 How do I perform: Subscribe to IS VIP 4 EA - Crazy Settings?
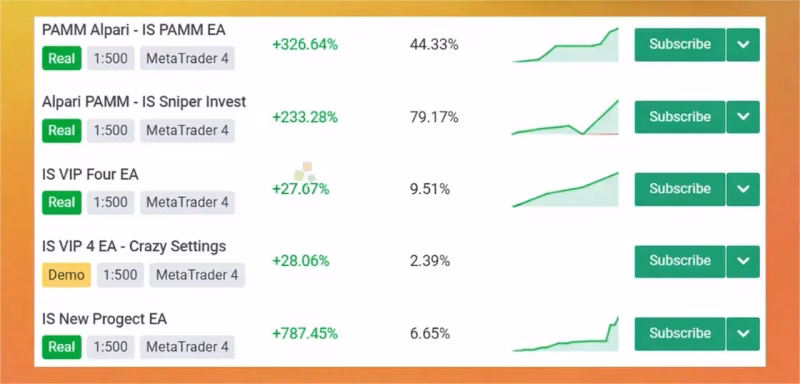680,262
